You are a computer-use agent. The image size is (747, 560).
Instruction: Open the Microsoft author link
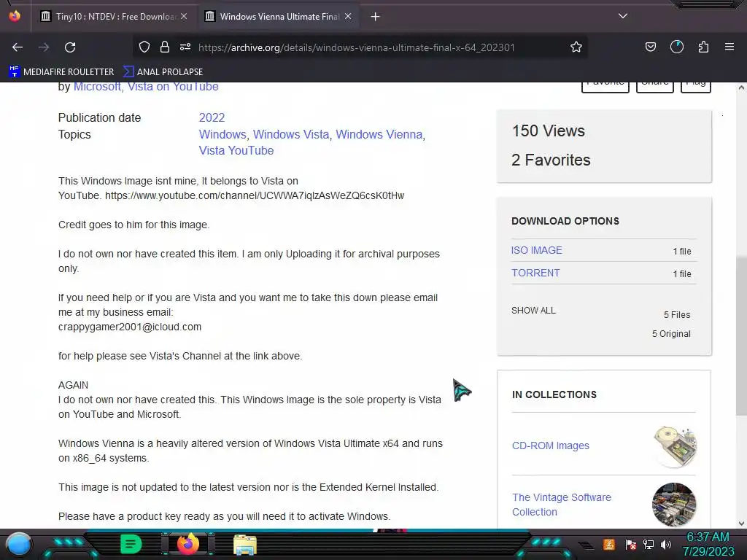point(97,87)
